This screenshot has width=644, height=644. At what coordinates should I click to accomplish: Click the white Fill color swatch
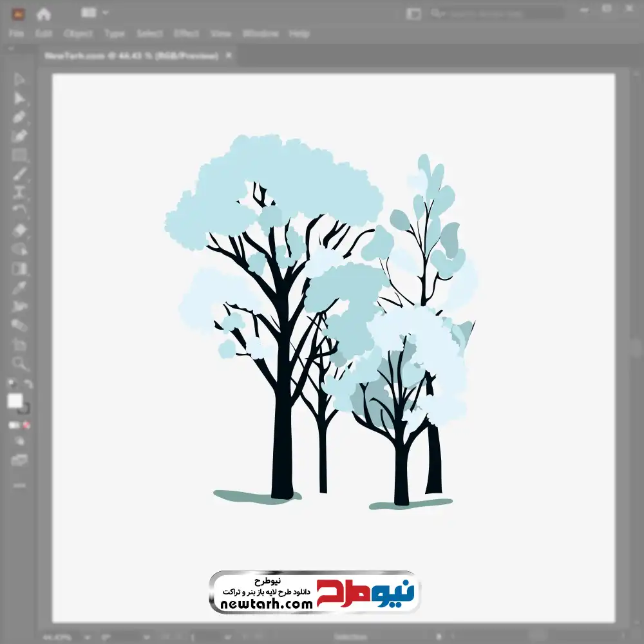pyautogui.click(x=15, y=401)
